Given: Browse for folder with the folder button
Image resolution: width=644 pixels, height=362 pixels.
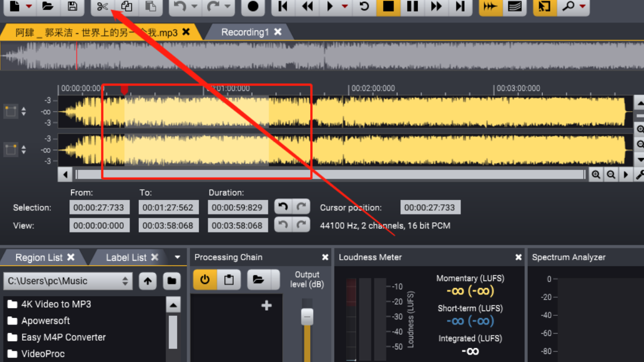Looking at the screenshot, I should 172,281.
